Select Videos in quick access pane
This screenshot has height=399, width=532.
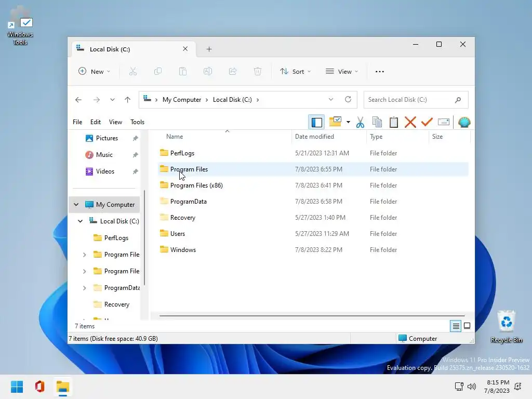tap(105, 171)
